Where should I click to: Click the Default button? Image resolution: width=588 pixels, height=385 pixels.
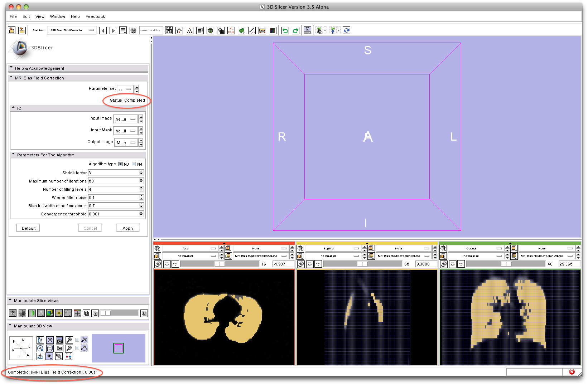tap(29, 228)
